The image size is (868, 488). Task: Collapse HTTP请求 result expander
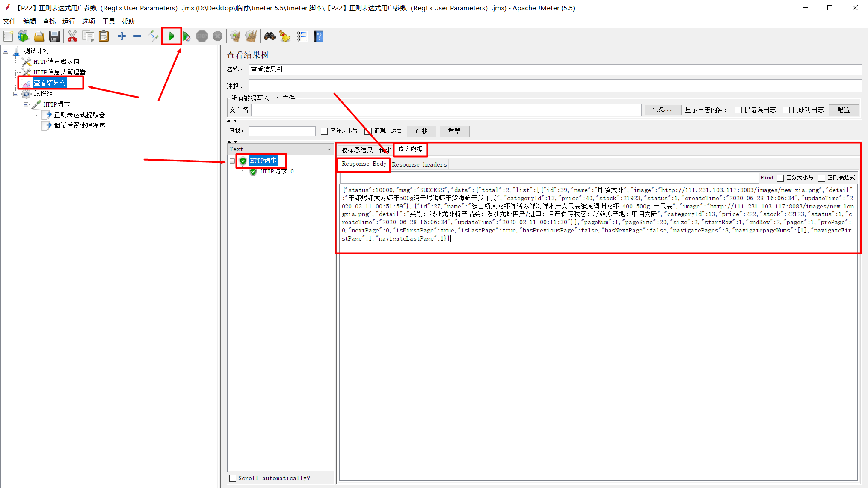pyautogui.click(x=232, y=161)
